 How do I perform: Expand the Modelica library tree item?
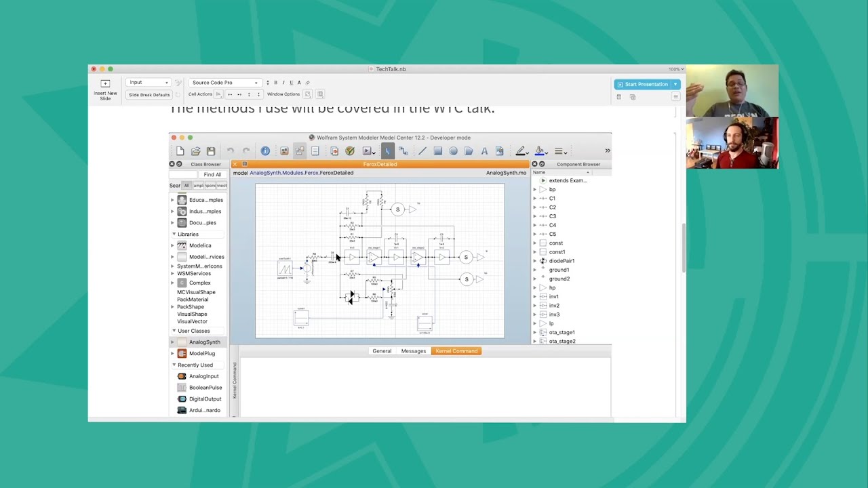click(172, 245)
